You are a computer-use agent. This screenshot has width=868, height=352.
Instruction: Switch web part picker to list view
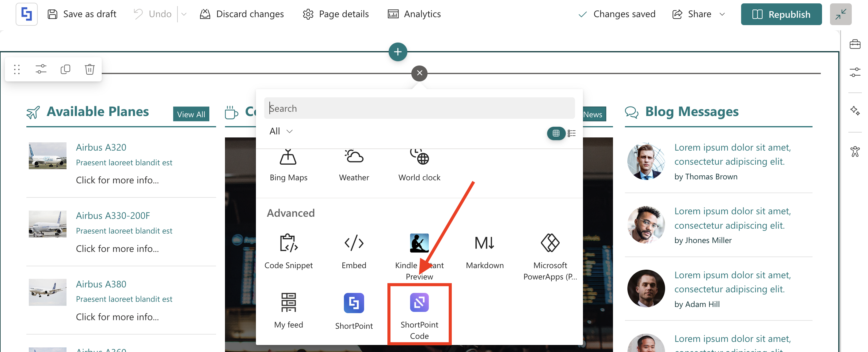coord(572,133)
